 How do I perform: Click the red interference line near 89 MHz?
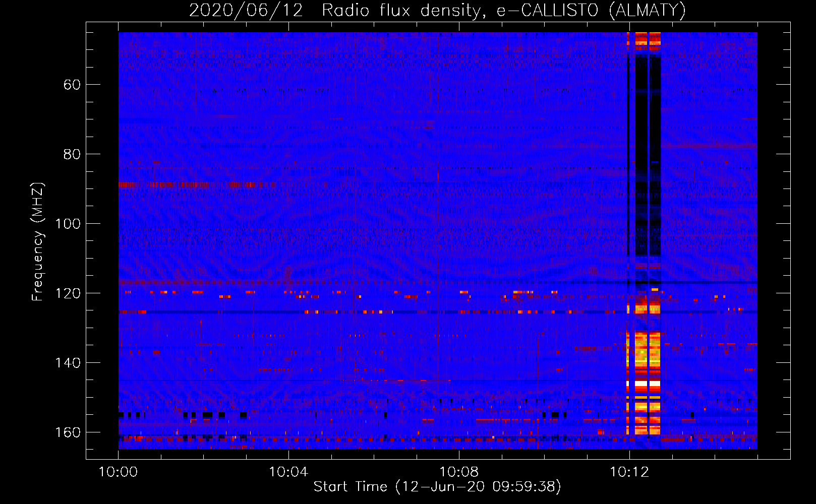pyautogui.click(x=197, y=185)
